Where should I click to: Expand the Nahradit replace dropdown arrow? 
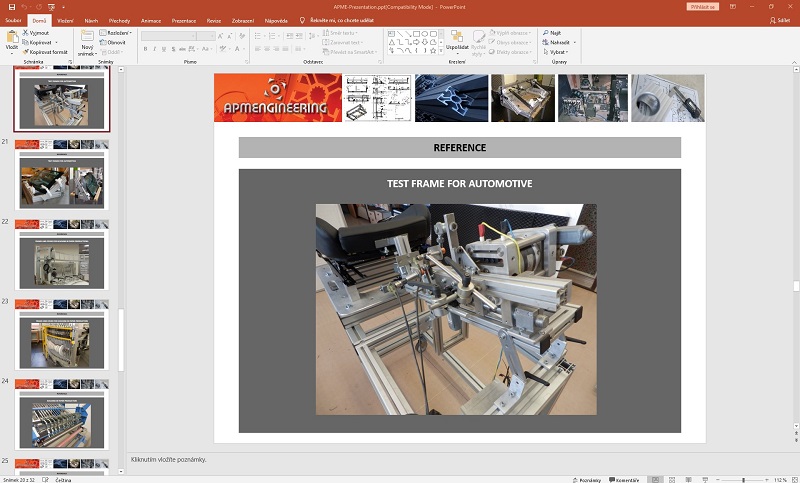[573, 42]
